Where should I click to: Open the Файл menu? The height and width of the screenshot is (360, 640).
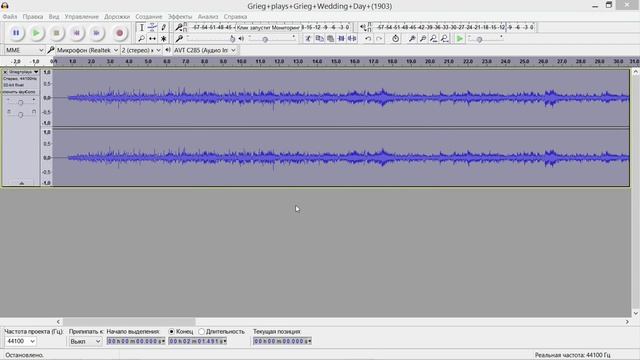pos(10,17)
